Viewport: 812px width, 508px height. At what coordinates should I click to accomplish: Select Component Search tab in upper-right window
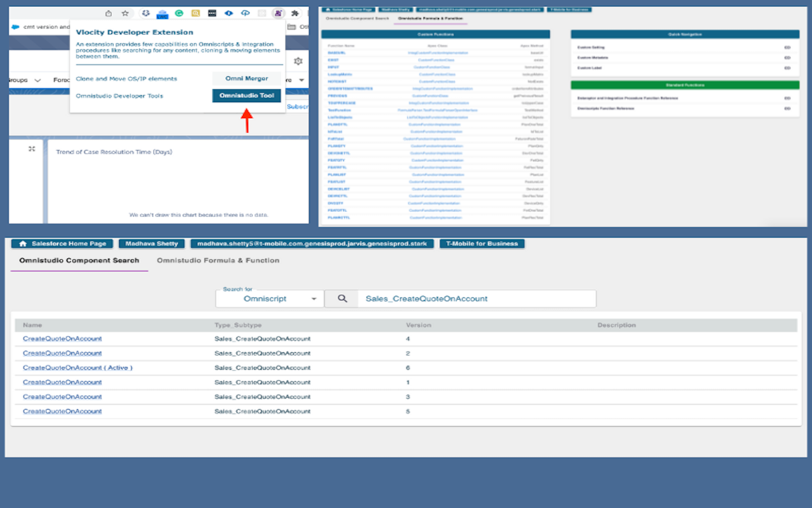tap(357, 18)
